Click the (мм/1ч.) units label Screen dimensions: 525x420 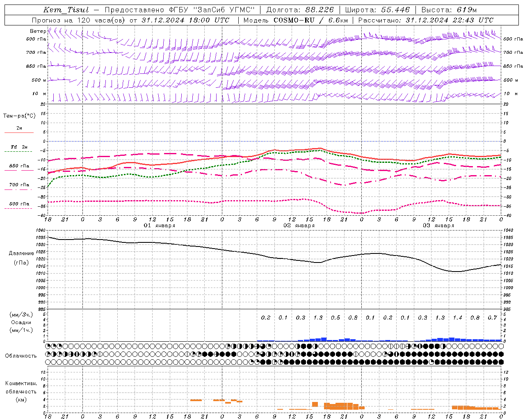(21, 330)
